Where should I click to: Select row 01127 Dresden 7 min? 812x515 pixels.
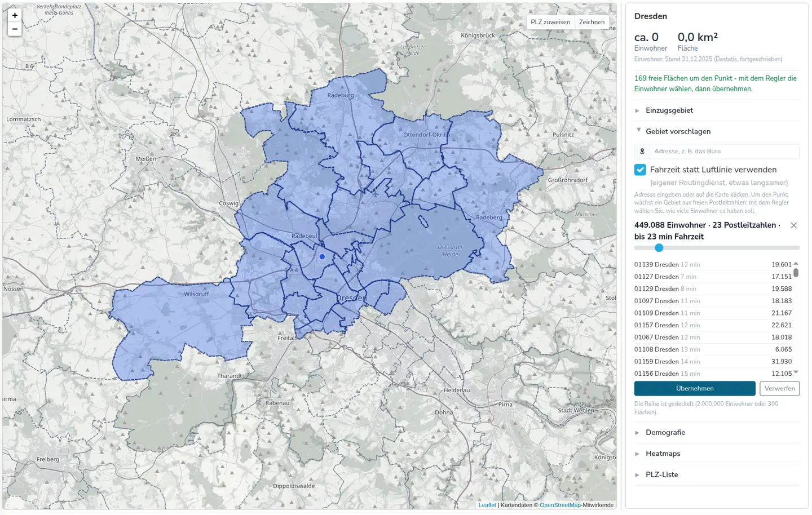click(713, 277)
